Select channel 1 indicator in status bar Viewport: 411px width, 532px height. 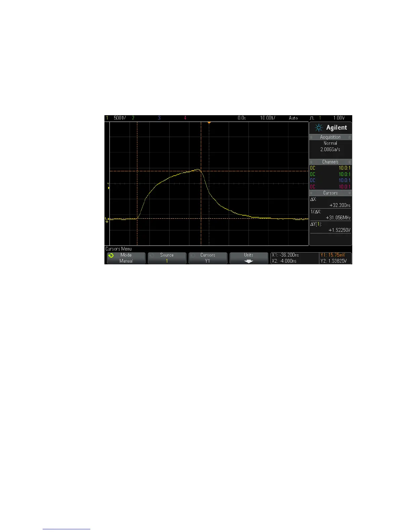107,118
